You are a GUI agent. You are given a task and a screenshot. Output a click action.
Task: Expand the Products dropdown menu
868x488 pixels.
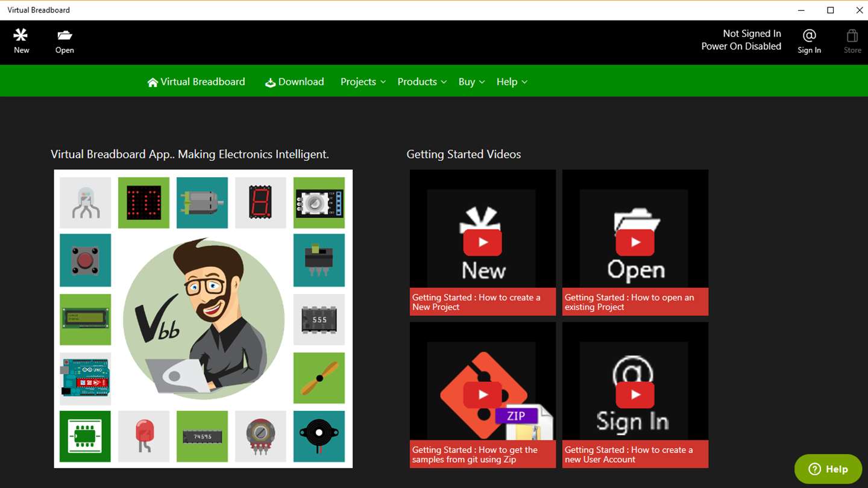tap(422, 82)
